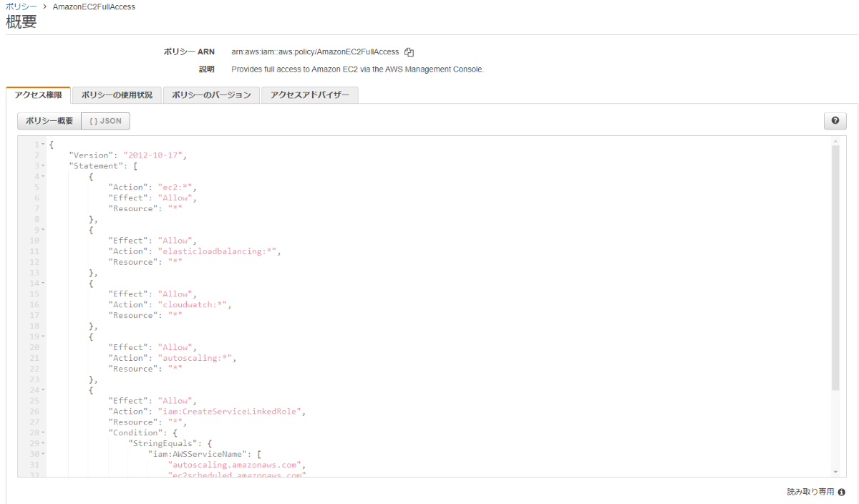The width and height of the screenshot is (859, 504).
Task: Collapse the Statement array on line 3
Action: 43,166
